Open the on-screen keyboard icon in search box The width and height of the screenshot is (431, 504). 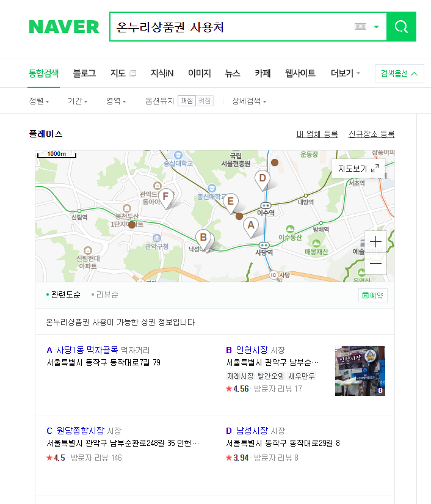pos(360,27)
